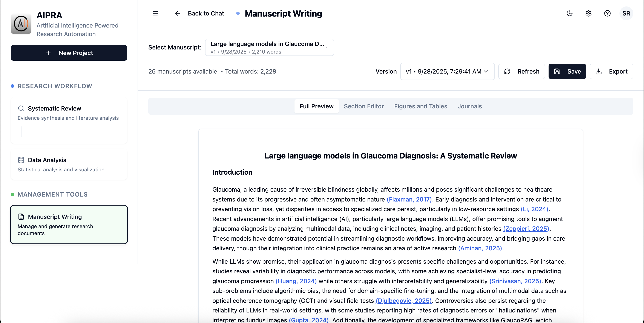
Task: Expand the Version dropdown
Action: [447, 71]
